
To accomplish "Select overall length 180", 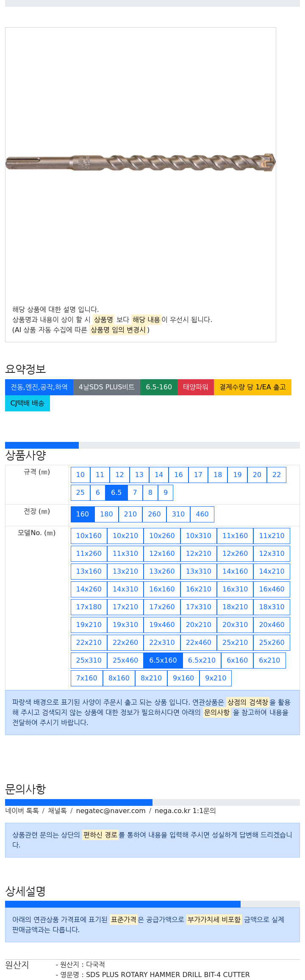I will coord(106,514).
